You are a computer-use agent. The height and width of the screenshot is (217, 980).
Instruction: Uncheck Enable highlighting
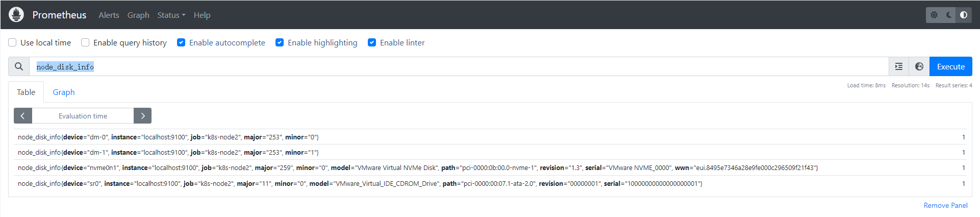(x=280, y=42)
